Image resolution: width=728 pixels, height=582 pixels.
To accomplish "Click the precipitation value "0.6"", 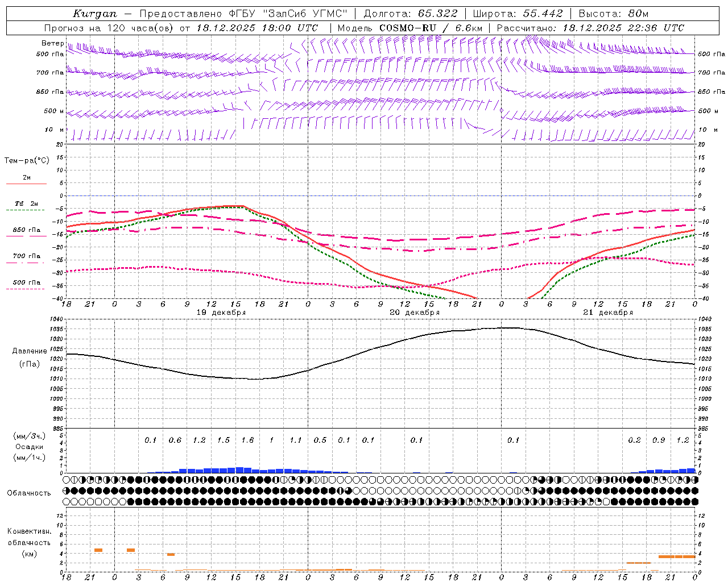I will [175, 440].
